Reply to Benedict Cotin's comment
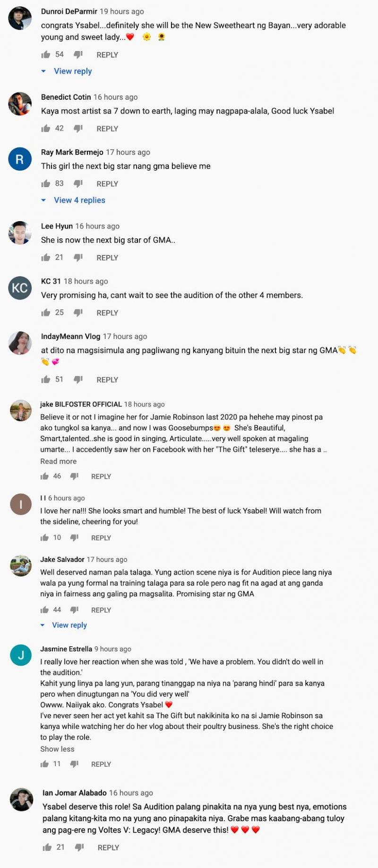Viewport: 378px width, 868px height. point(107,129)
